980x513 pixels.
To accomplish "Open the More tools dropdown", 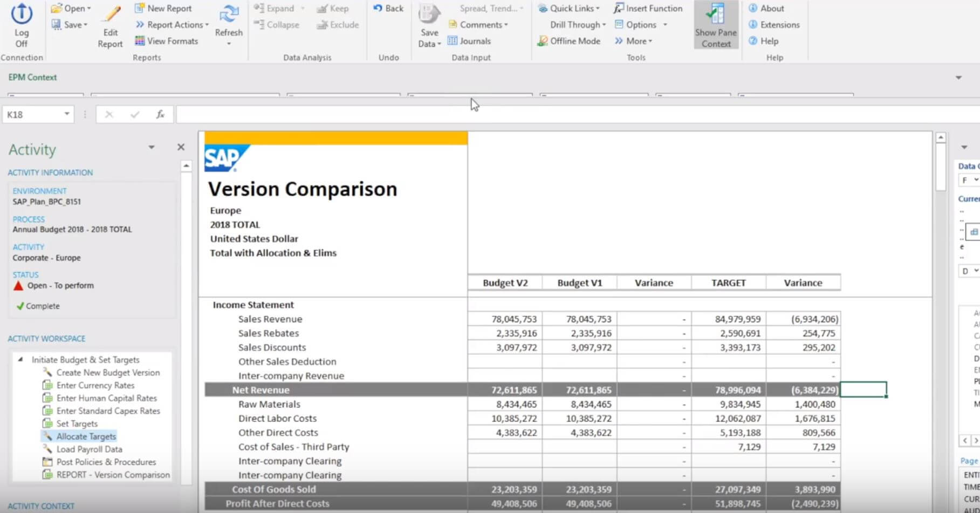I will [633, 41].
